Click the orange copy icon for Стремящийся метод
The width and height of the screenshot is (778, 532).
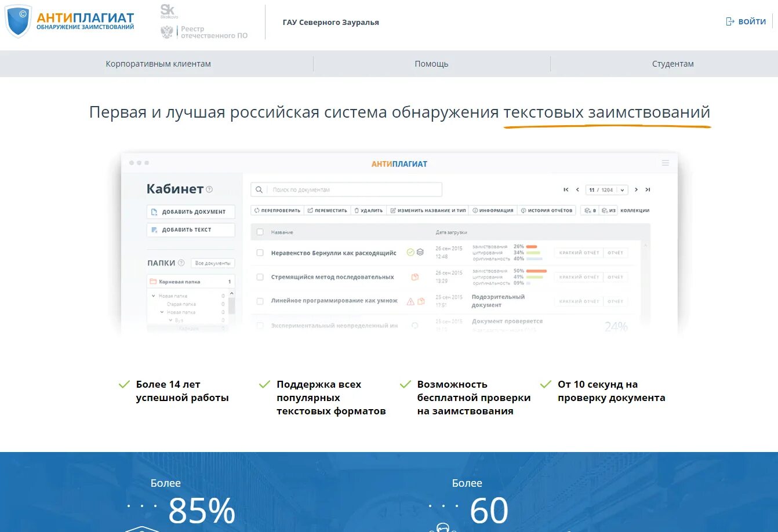click(x=415, y=277)
